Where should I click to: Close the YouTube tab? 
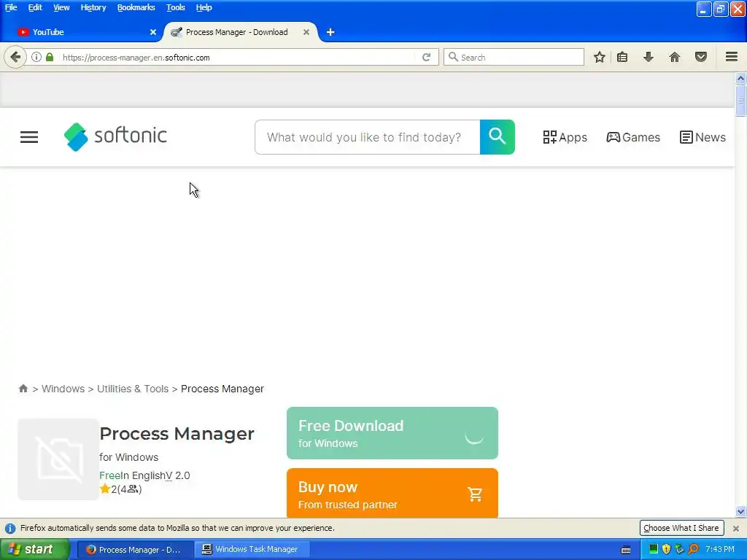coord(153,32)
